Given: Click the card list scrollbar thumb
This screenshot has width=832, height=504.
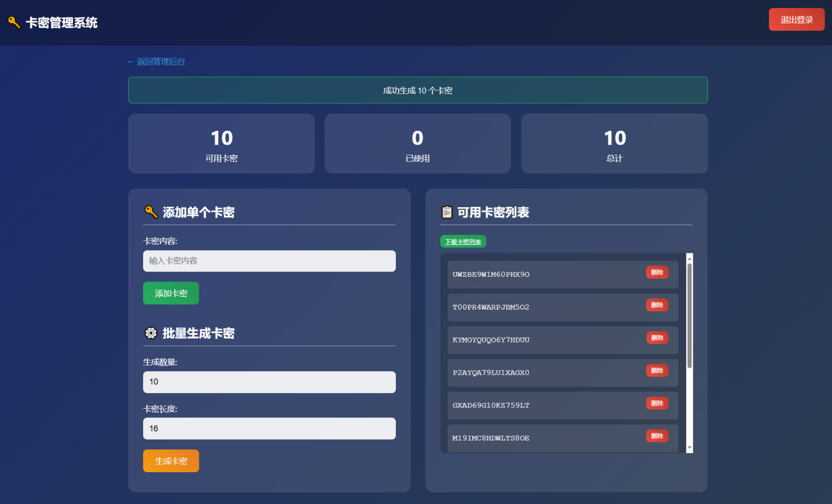Looking at the screenshot, I should 689,316.
